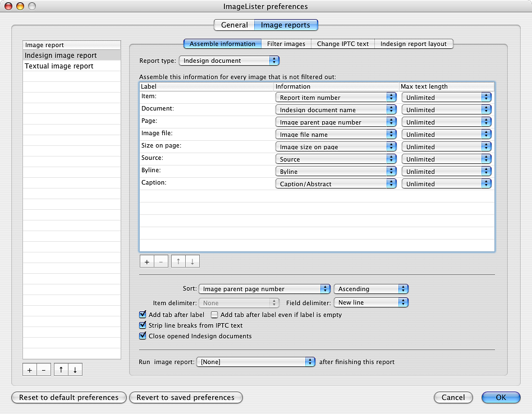Add new information row below label table

click(x=147, y=261)
